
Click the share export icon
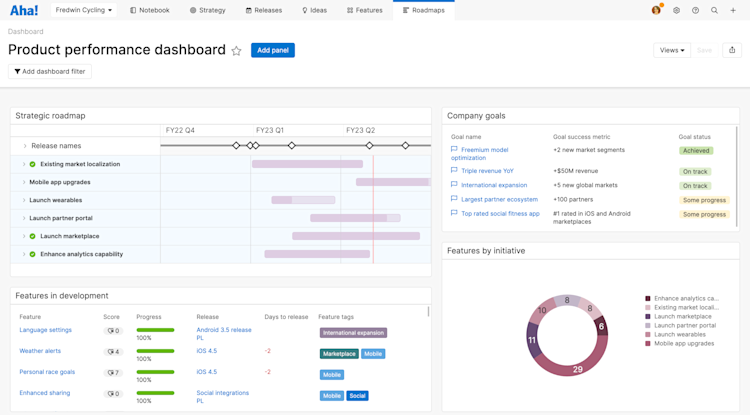click(x=732, y=50)
